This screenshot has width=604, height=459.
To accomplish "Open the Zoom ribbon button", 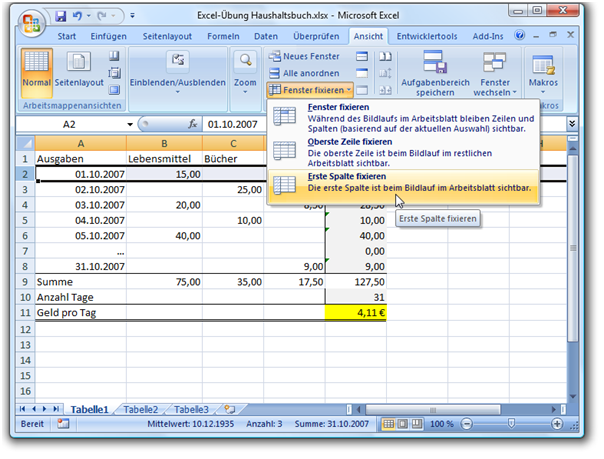I will [x=245, y=73].
